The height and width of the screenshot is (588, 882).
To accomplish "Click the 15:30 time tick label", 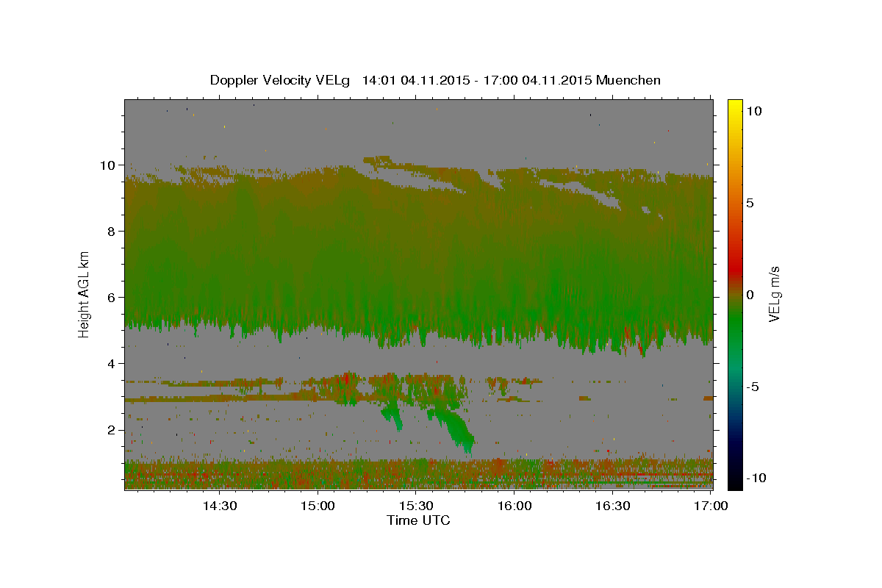I will point(416,506).
